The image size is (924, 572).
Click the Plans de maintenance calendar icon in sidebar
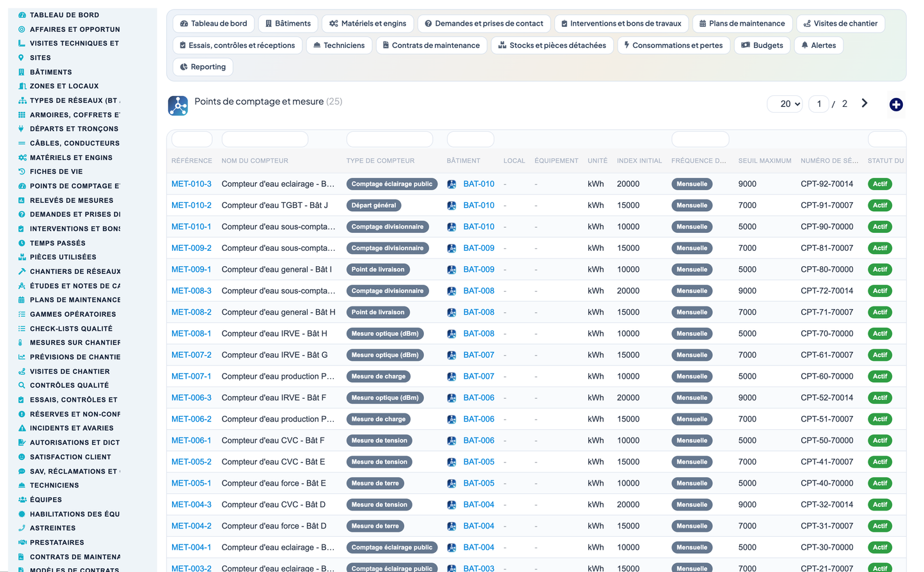[x=22, y=299]
